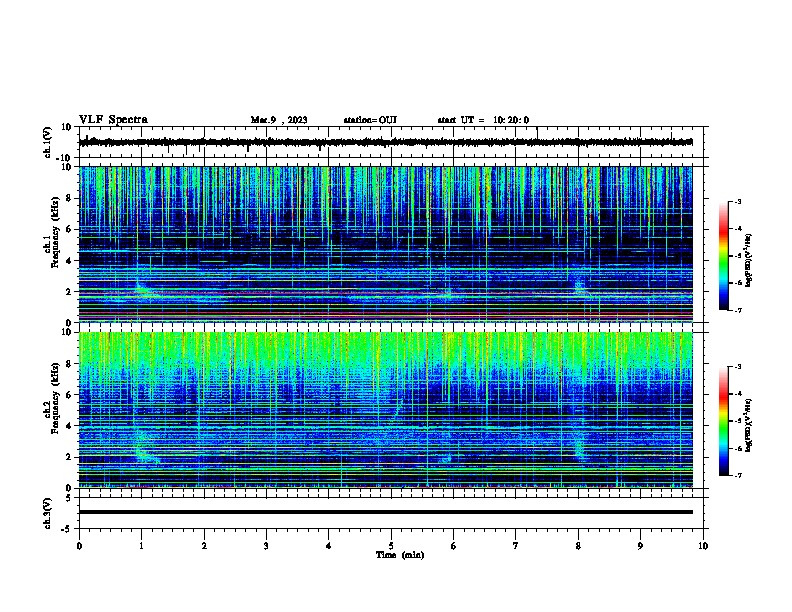
Task: Click the 'station=OUJ' label
Action: (x=370, y=120)
